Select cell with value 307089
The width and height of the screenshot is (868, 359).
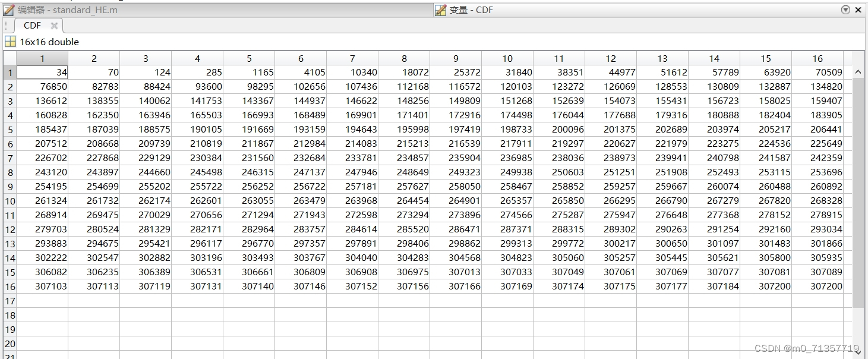[818, 272]
